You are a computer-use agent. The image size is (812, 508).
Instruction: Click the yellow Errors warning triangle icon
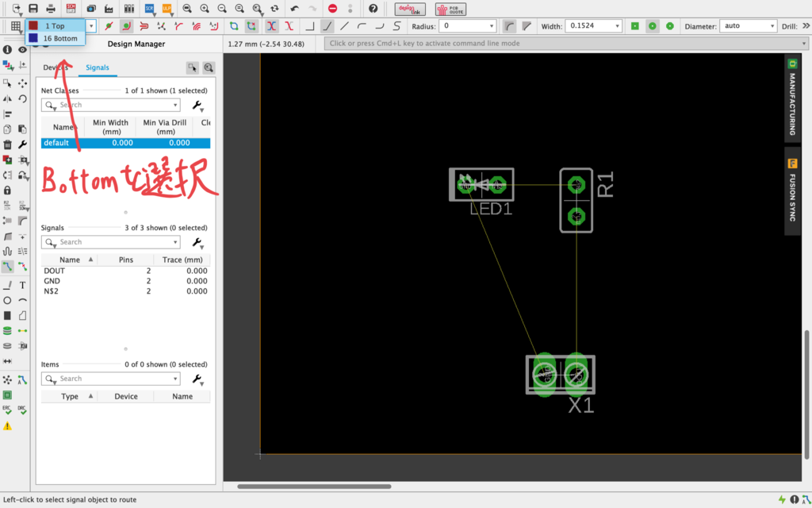click(7, 426)
